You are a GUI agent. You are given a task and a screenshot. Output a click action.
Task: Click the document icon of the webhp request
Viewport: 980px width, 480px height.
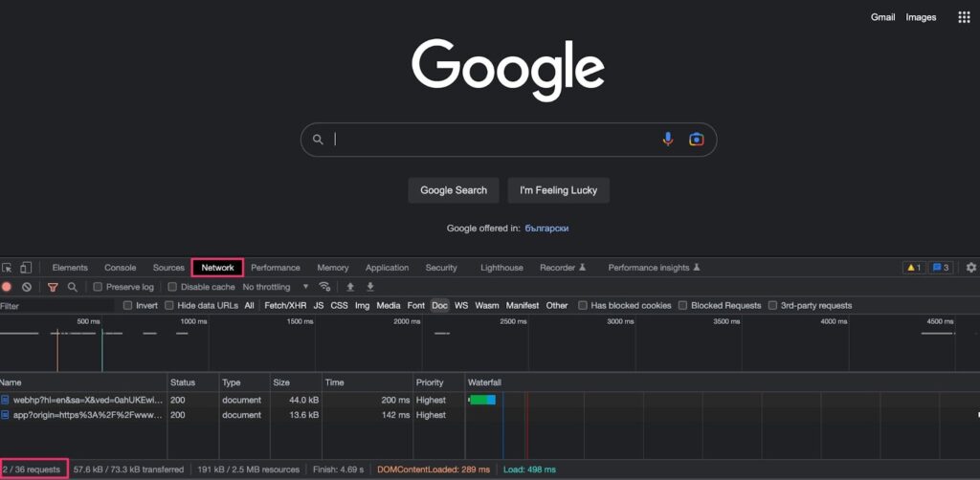pos(5,400)
